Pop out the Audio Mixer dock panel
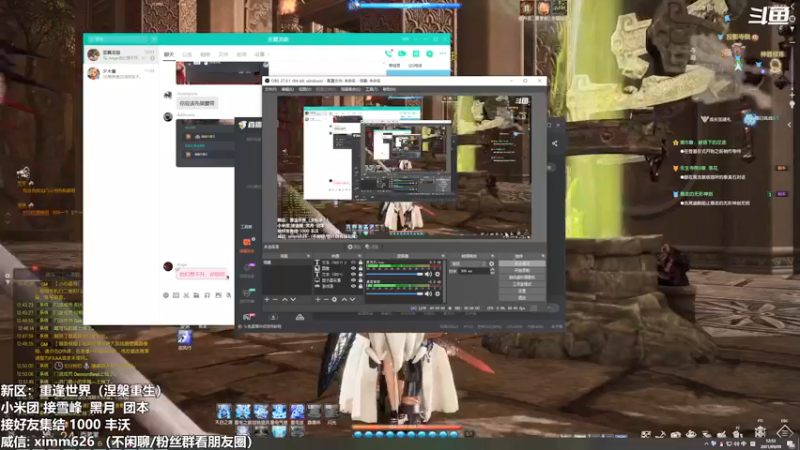 443,256
